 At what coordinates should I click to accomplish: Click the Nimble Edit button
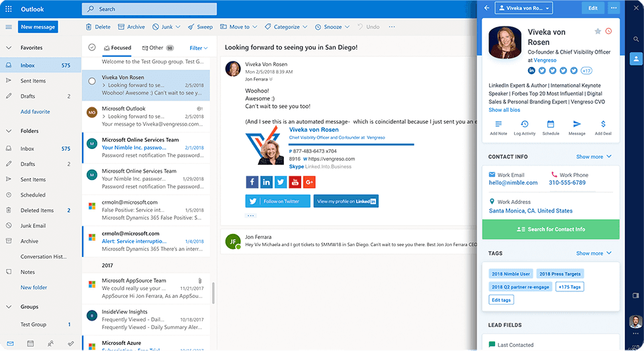[x=593, y=8]
